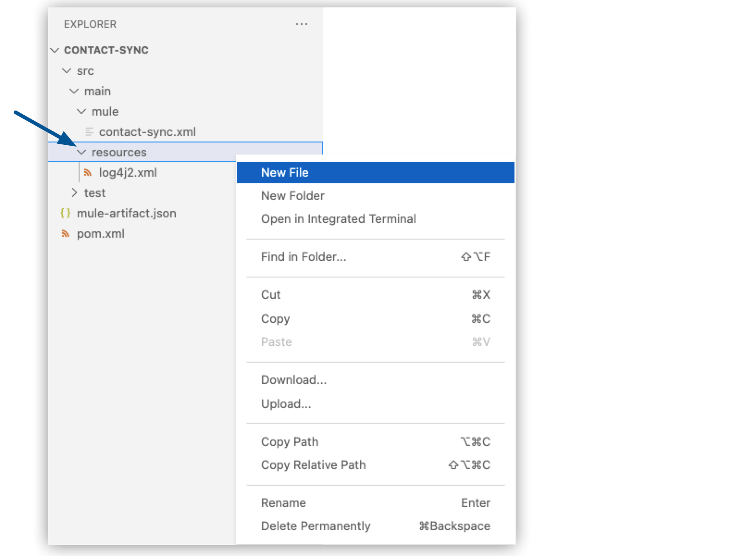Copy the relative path of resources
Image resolution: width=756 pixels, height=556 pixels.
[313, 465]
